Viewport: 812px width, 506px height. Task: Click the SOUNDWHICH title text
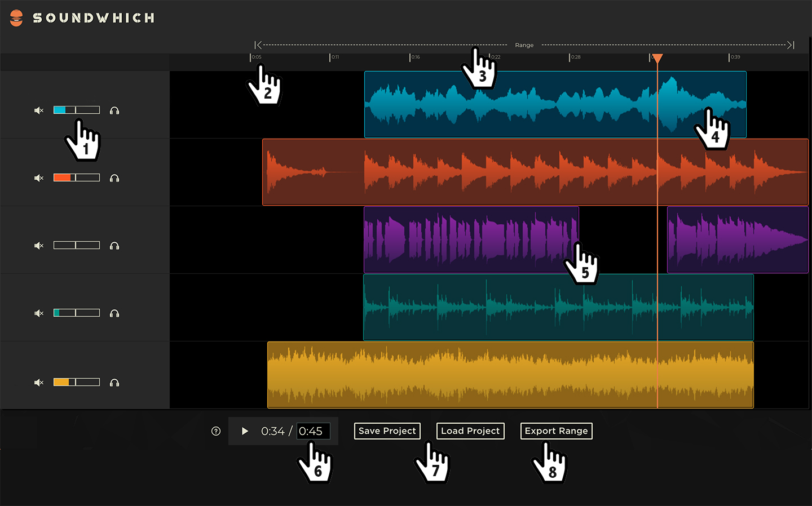tap(94, 18)
